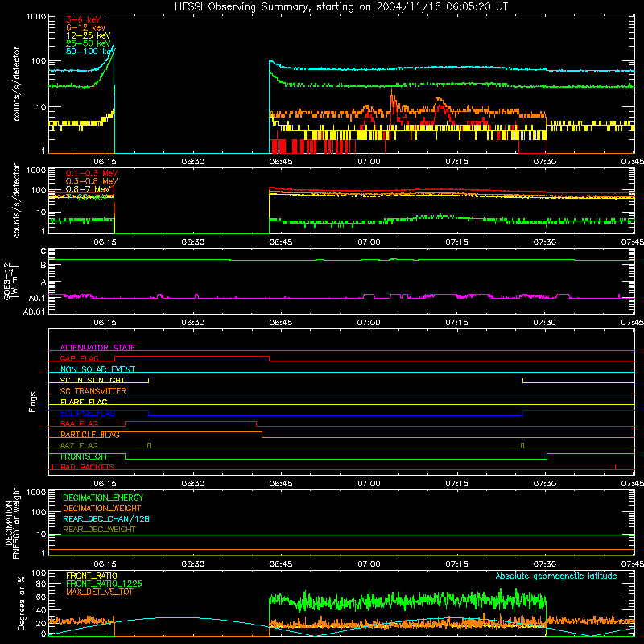Click the 06:45 time label below the keV plot
The width and height of the screenshot is (644, 644).
pos(280,162)
